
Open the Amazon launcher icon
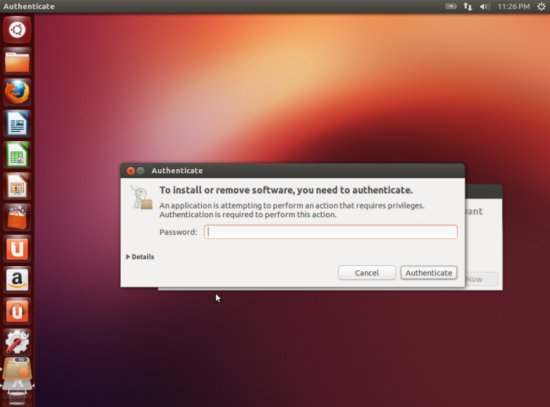click(x=17, y=280)
